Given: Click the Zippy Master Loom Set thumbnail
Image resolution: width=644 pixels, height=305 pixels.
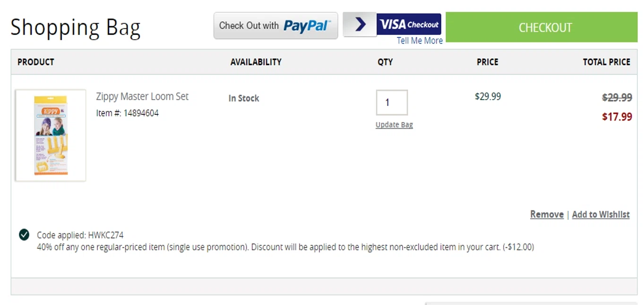Looking at the screenshot, I should (x=51, y=135).
